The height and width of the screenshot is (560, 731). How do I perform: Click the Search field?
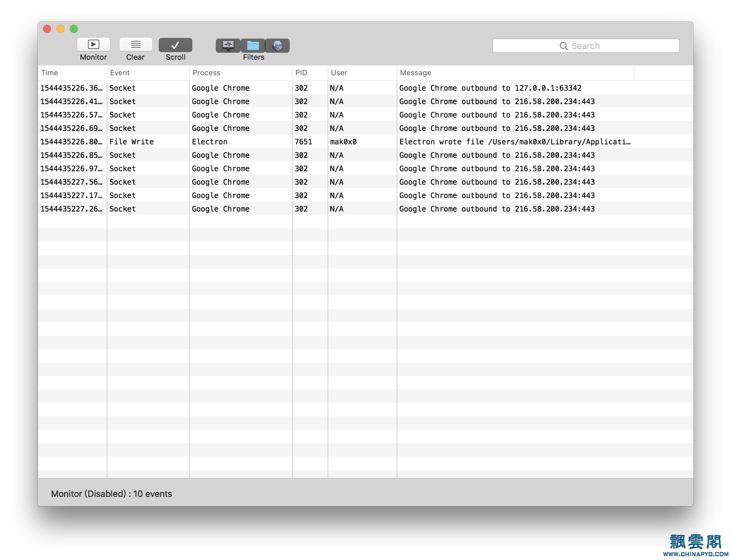point(586,46)
